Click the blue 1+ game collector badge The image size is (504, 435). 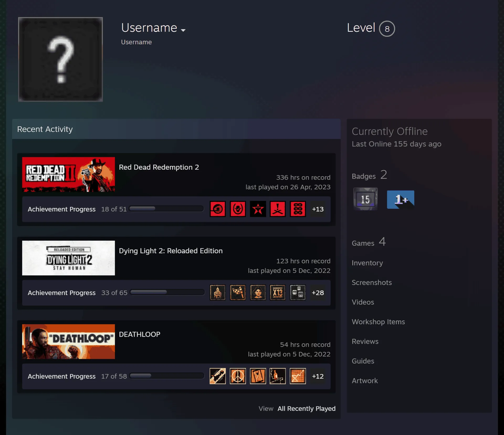click(401, 200)
